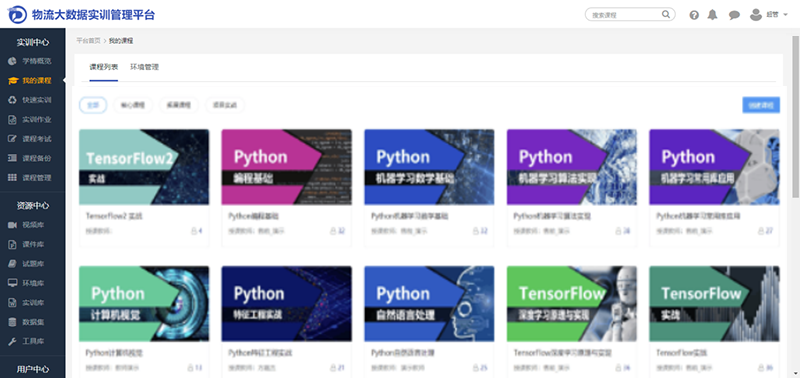Open 视频库 video camera icon
This screenshot has width=800, height=378.
[13, 225]
